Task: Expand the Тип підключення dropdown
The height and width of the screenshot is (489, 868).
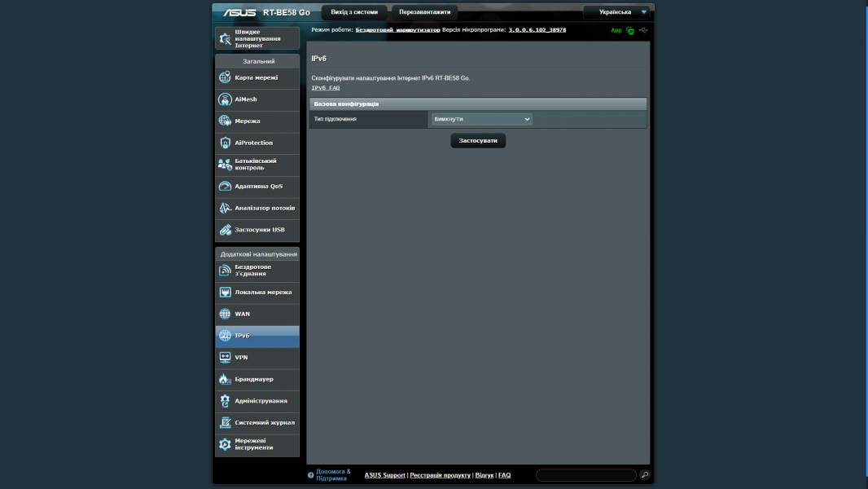Action: point(481,119)
